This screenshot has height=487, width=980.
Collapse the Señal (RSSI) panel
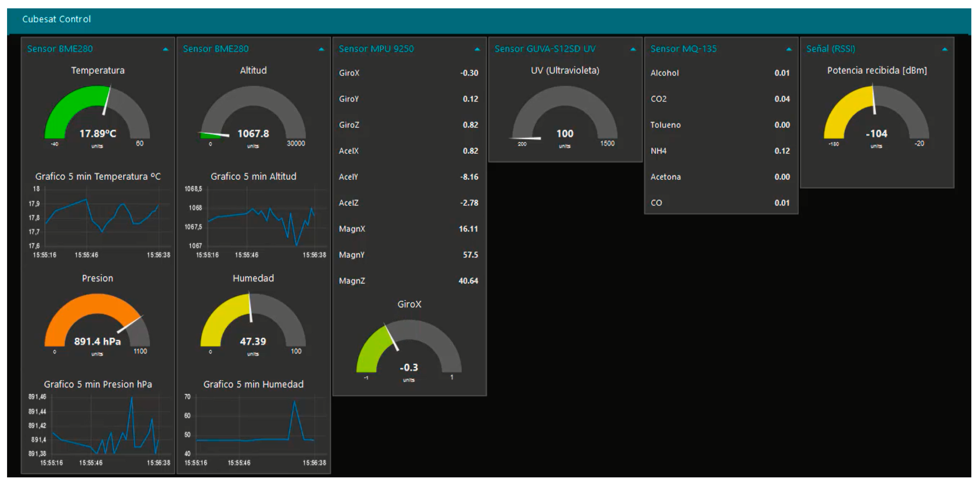(945, 49)
